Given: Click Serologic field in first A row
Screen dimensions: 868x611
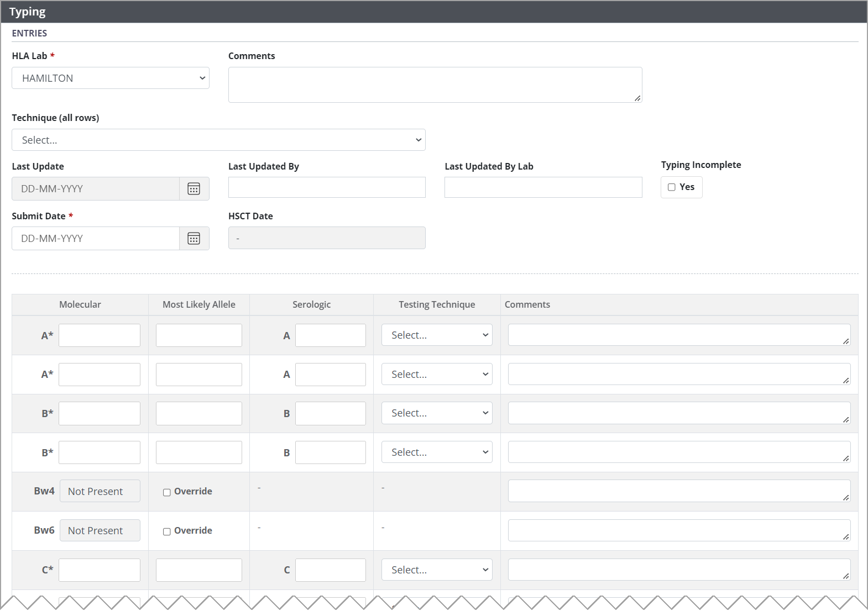Looking at the screenshot, I should (x=331, y=335).
